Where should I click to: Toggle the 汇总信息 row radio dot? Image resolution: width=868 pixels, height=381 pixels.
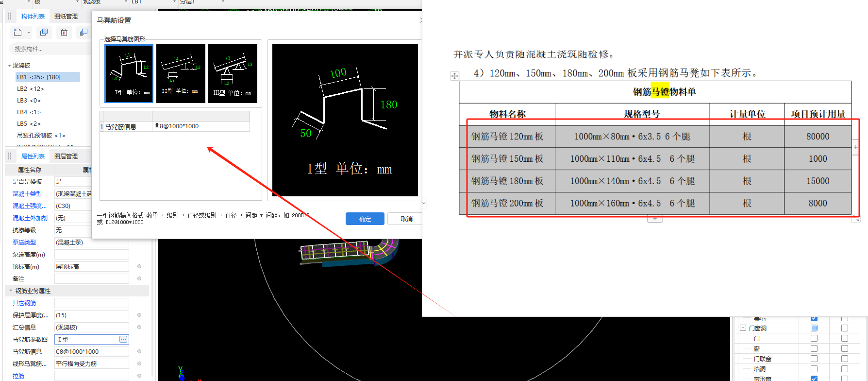coord(139,327)
